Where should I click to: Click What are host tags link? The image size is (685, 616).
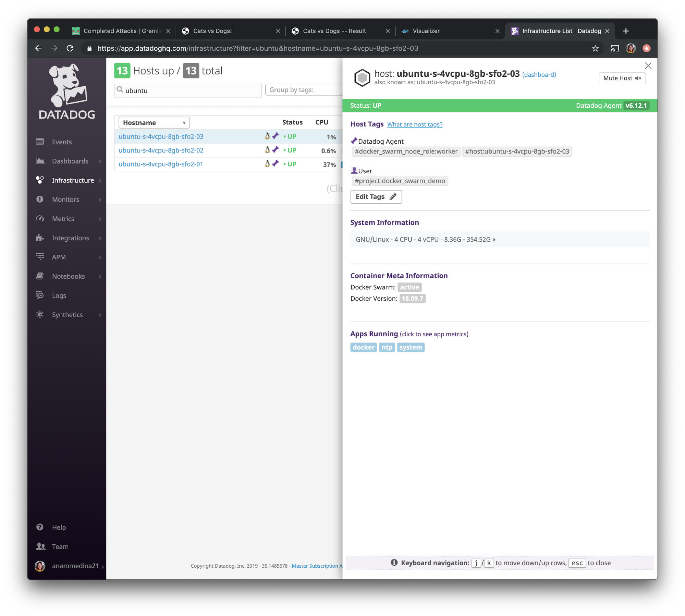click(414, 124)
